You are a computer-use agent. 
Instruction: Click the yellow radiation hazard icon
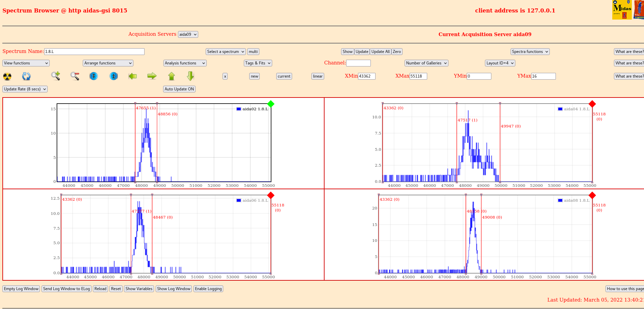7,76
